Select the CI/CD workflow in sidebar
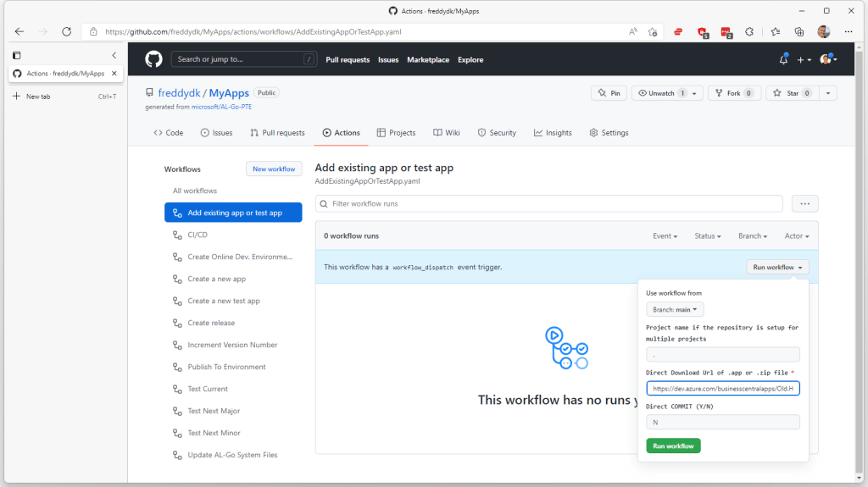The height and width of the screenshot is (487, 868). [198, 235]
